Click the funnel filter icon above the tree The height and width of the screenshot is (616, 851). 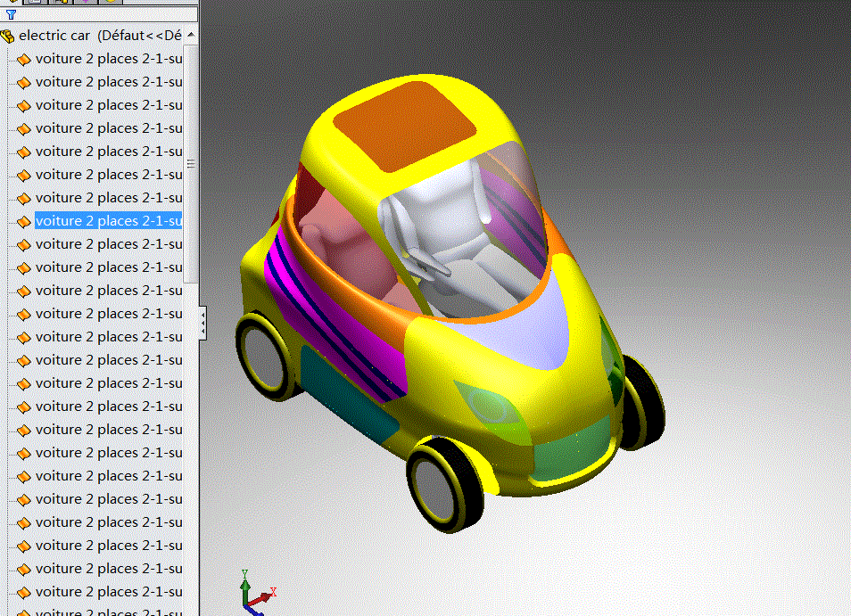tap(11, 14)
